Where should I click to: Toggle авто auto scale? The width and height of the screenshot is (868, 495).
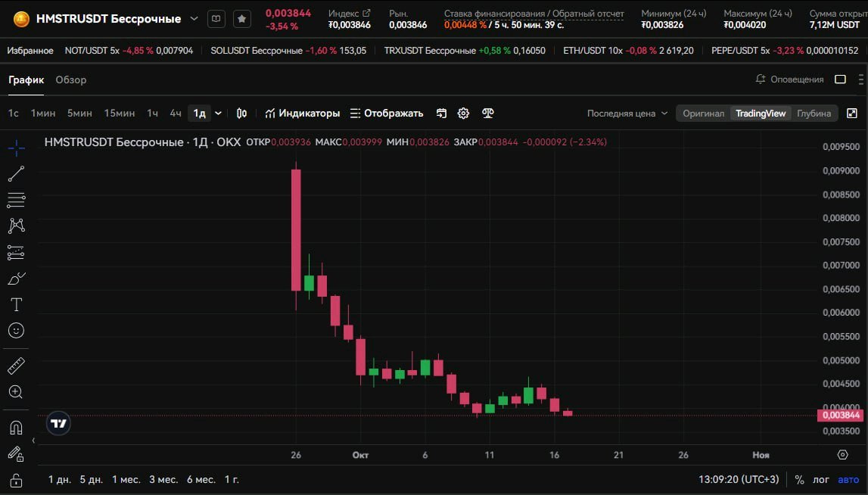click(848, 480)
